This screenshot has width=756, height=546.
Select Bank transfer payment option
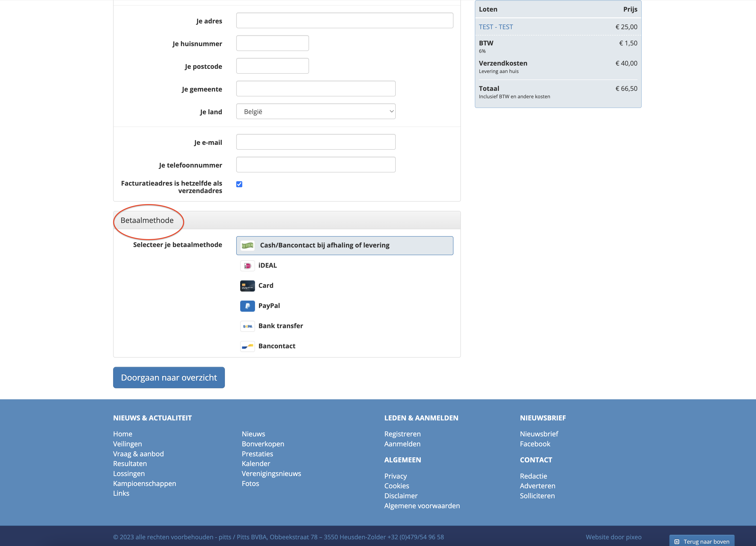pyautogui.click(x=280, y=326)
